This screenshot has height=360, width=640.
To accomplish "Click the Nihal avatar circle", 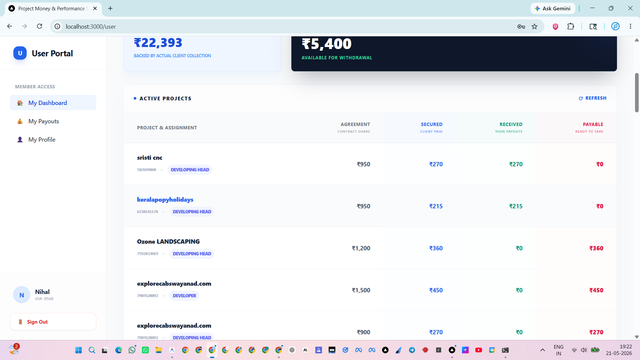I will click(x=22, y=295).
